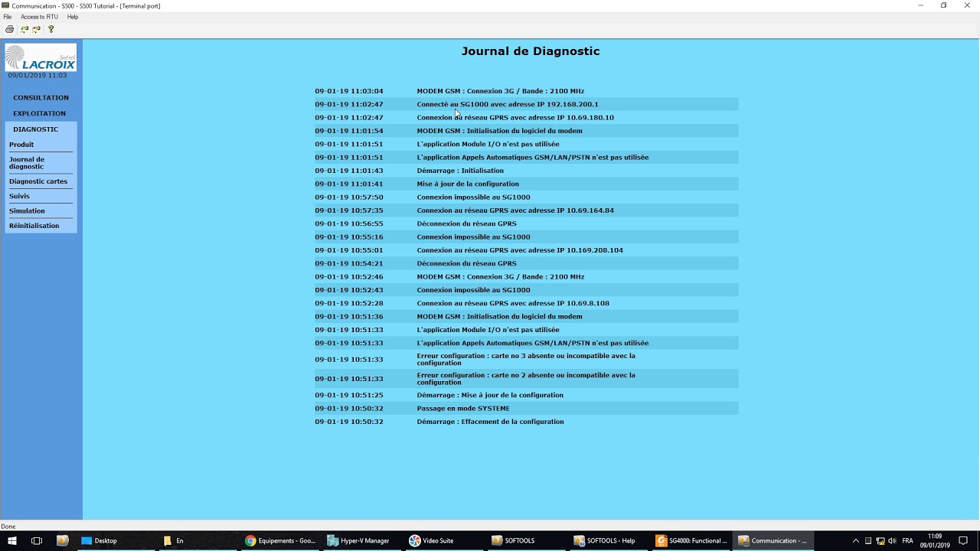Click 'Connecté au SG1000 avec adresse IP 192.168.200.1'
Image resolution: width=980 pixels, height=551 pixels.
pyautogui.click(x=508, y=104)
